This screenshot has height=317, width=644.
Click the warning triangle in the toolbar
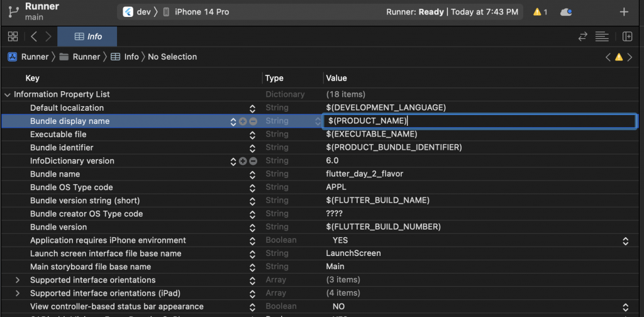click(x=537, y=12)
